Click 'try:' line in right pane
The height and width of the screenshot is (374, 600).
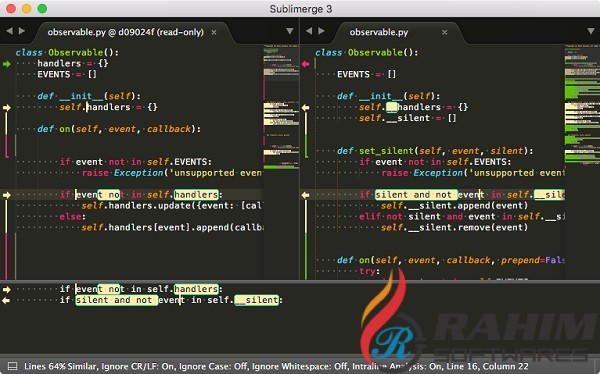(369, 271)
